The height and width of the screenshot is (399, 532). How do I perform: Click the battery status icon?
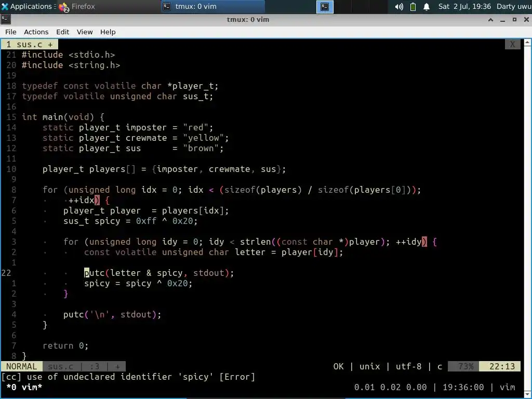413,6
